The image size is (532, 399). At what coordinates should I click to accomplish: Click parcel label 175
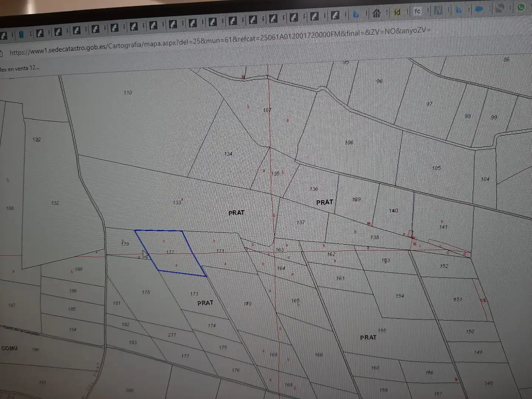click(x=223, y=347)
